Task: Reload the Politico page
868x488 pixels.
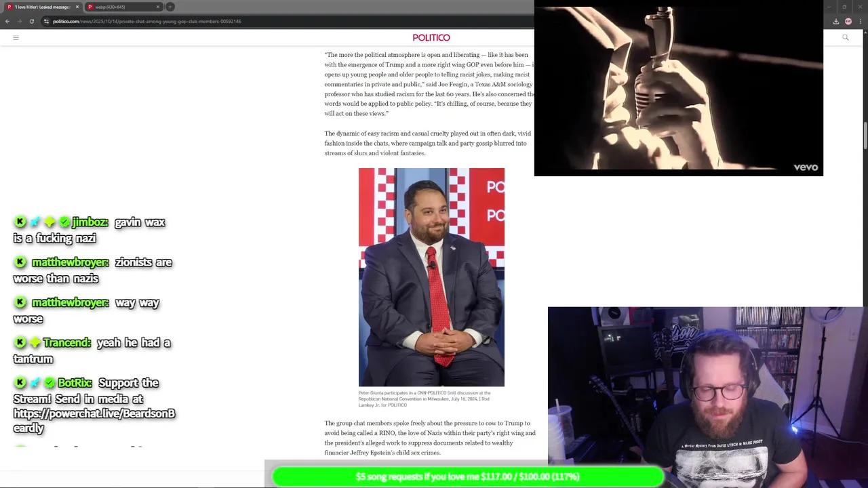Action: point(31,21)
